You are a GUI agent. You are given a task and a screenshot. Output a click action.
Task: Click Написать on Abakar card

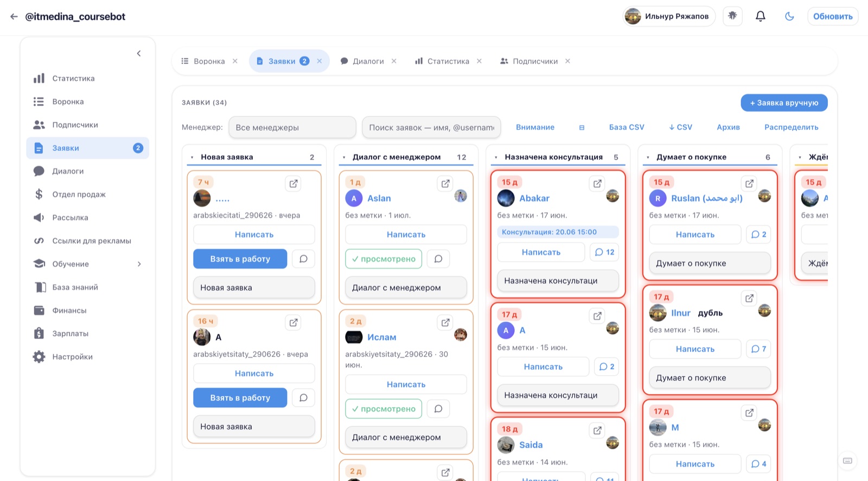tap(541, 252)
